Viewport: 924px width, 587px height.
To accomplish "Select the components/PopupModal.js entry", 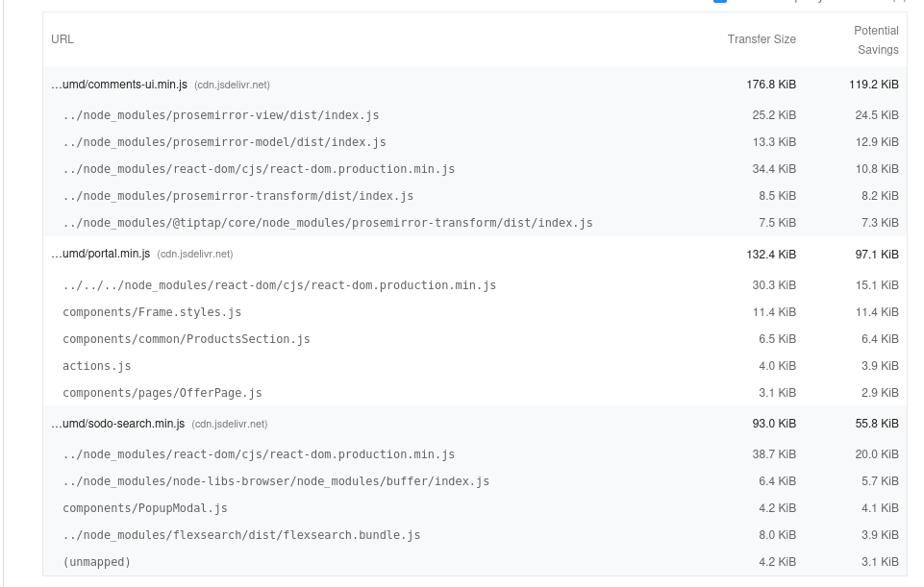I will click(145, 508).
